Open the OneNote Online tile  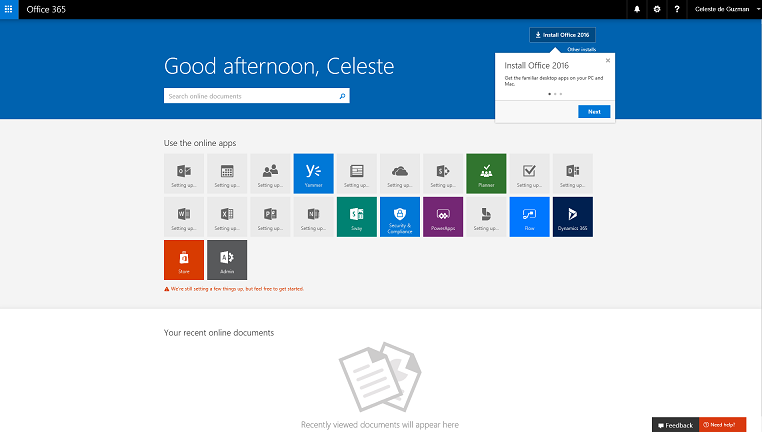313,217
